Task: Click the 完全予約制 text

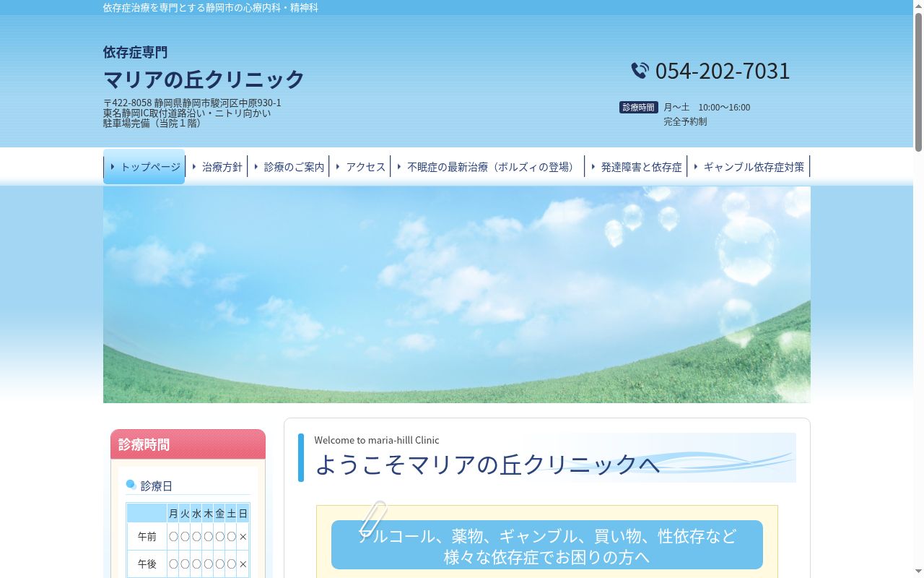Action: point(685,121)
